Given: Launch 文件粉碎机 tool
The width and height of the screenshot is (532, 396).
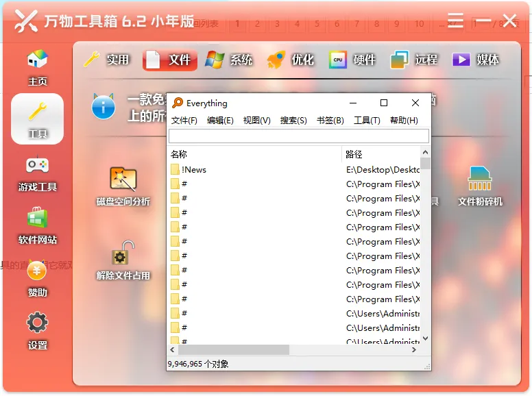Looking at the screenshot, I should pyautogui.click(x=480, y=186).
